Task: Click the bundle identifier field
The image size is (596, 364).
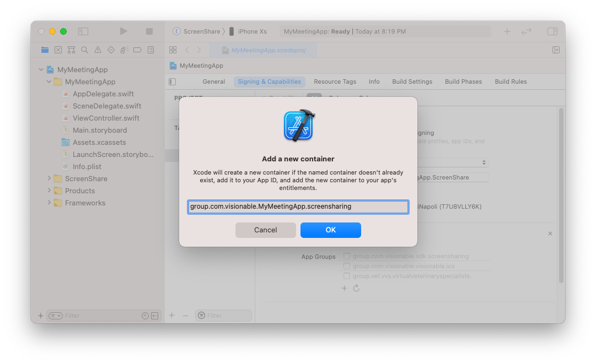Action: point(453,177)
